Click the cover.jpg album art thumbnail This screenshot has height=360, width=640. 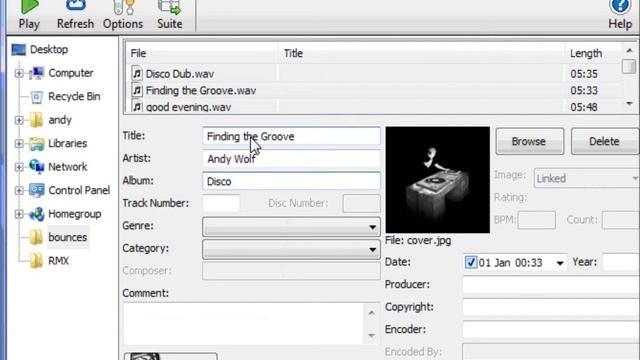pos(438,180)
